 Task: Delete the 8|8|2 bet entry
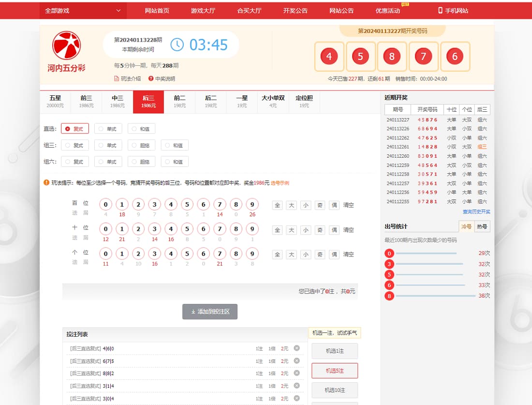point(296,373)
